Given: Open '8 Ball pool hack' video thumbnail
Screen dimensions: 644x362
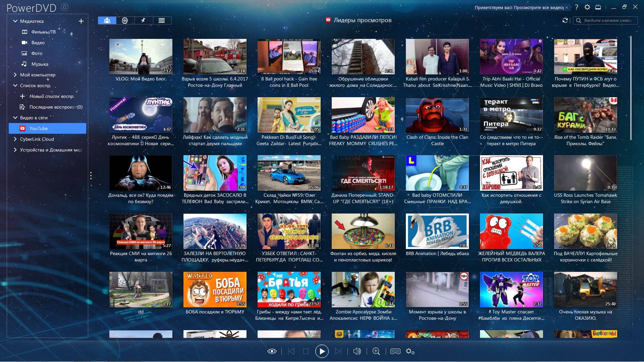Looking at the screenshot, I should point(289,57).
